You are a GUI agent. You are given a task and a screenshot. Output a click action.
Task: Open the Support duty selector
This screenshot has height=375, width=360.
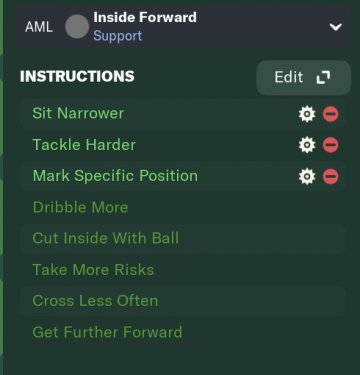click(x=117, y=36)
